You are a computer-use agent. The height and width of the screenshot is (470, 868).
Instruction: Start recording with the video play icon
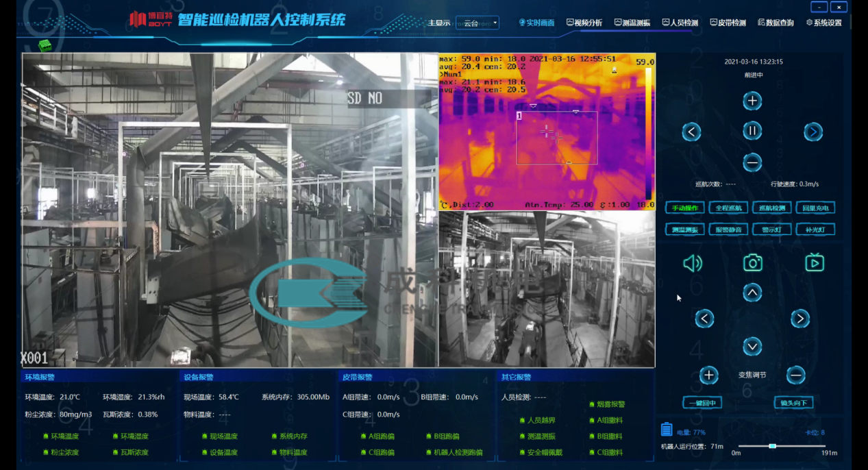tap(814, 262)
